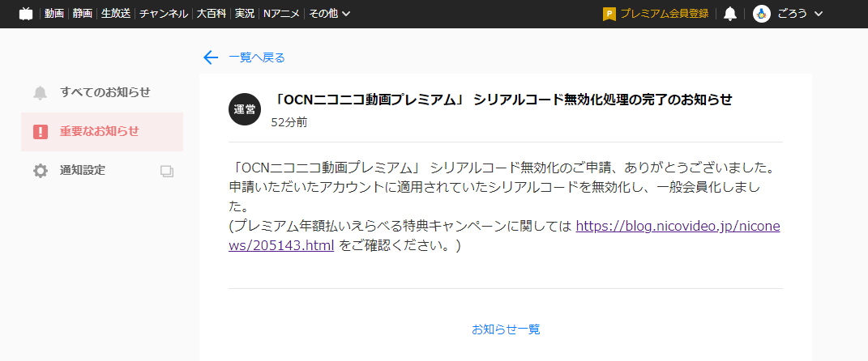
Task: Expand the ごろう account dropdown
Action: 801,14
